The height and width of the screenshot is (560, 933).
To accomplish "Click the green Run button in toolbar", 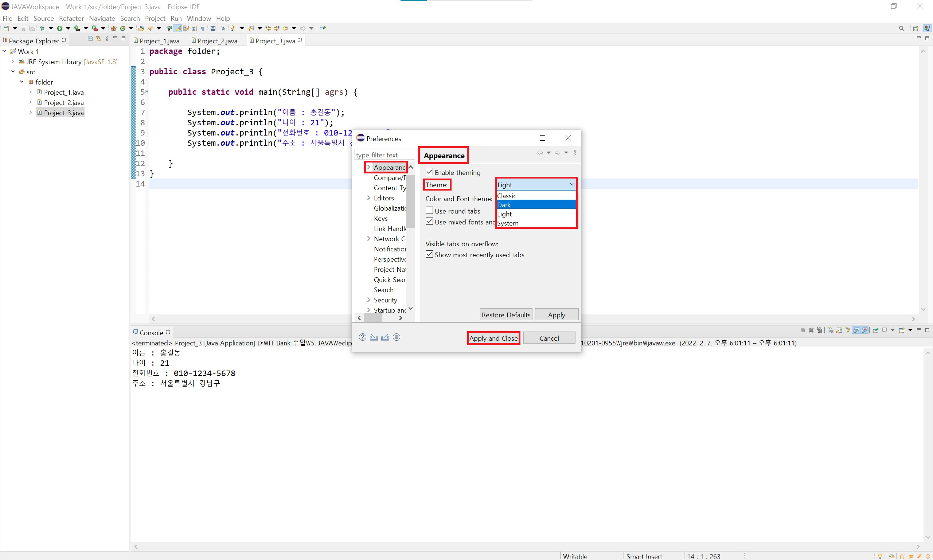I will pyautogui.click(x=60, y=28).
